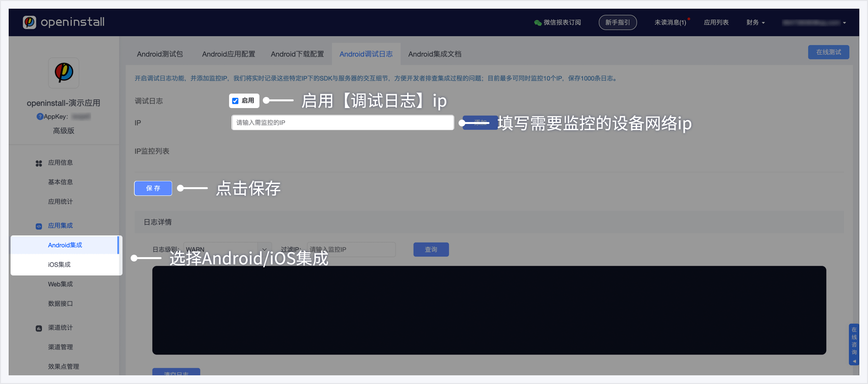This screenshot has width=868, height=384.
Task: Click the 查询 button
Action: [431, 249]
